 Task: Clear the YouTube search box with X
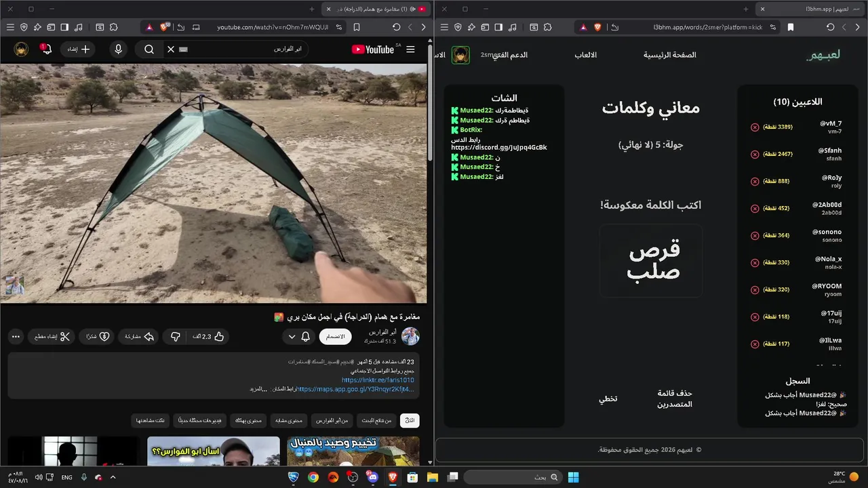coord(171,49)
